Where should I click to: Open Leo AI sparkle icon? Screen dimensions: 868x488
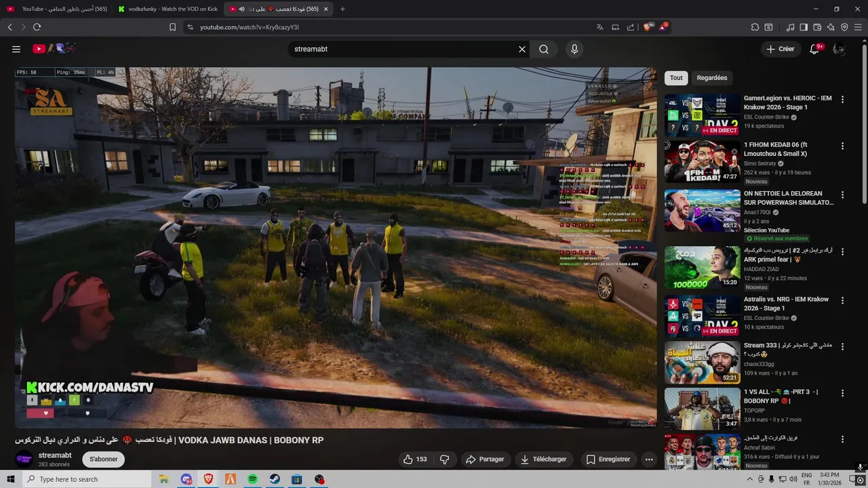tap(831, 27)
